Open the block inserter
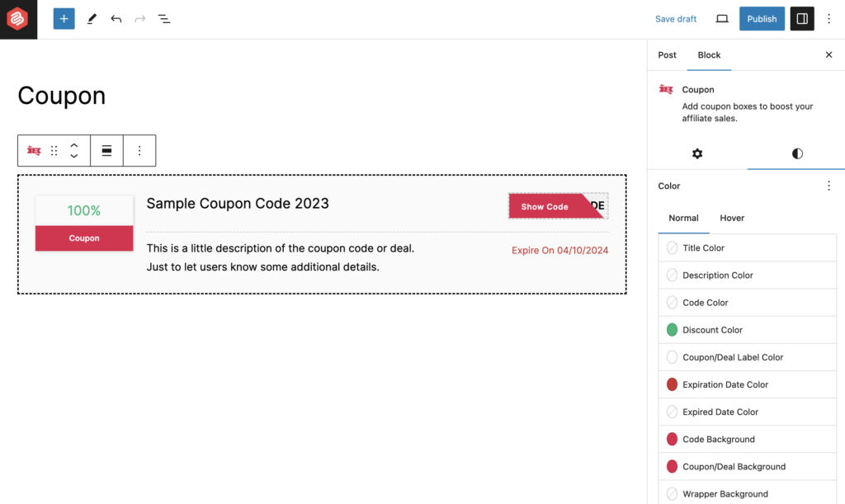 64,18
